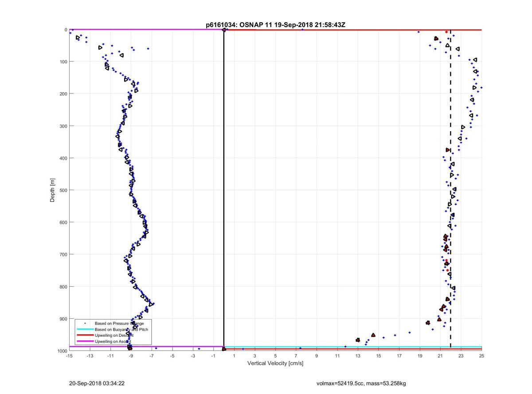This screenshot has width=532, height=394.
Task: Click x-axis tick label 23
Action: 461,356
